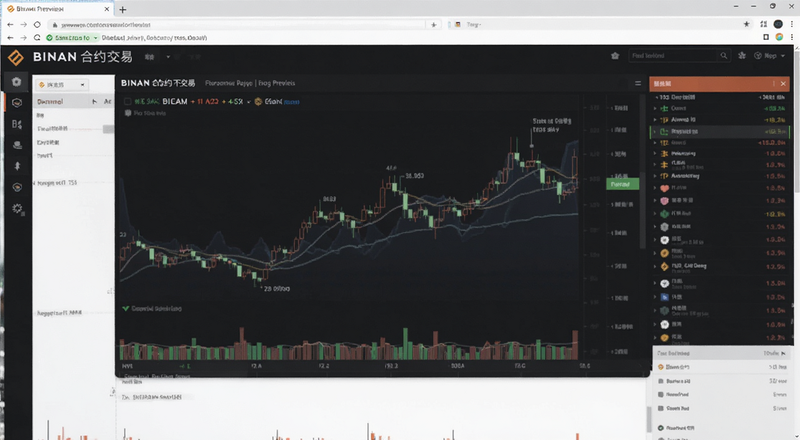
Task: Click the gray slider handle in left white panel
Action: (108, 129)
